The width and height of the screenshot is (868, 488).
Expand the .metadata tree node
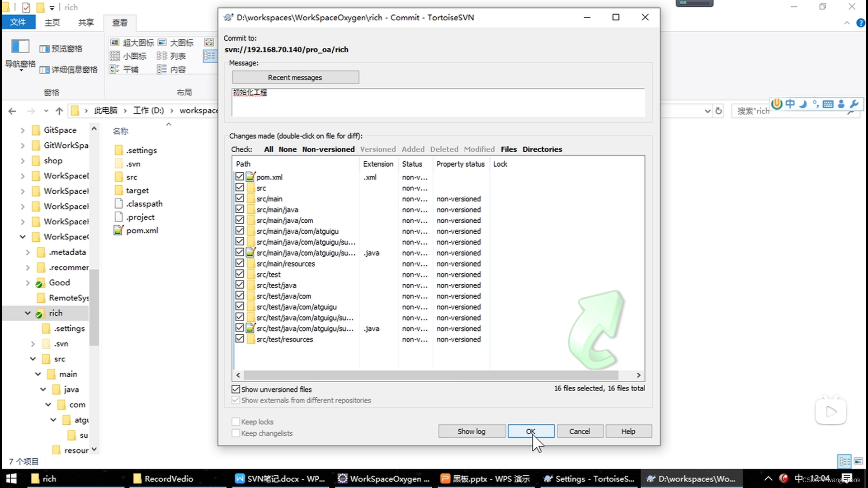(x=28, y=252)
